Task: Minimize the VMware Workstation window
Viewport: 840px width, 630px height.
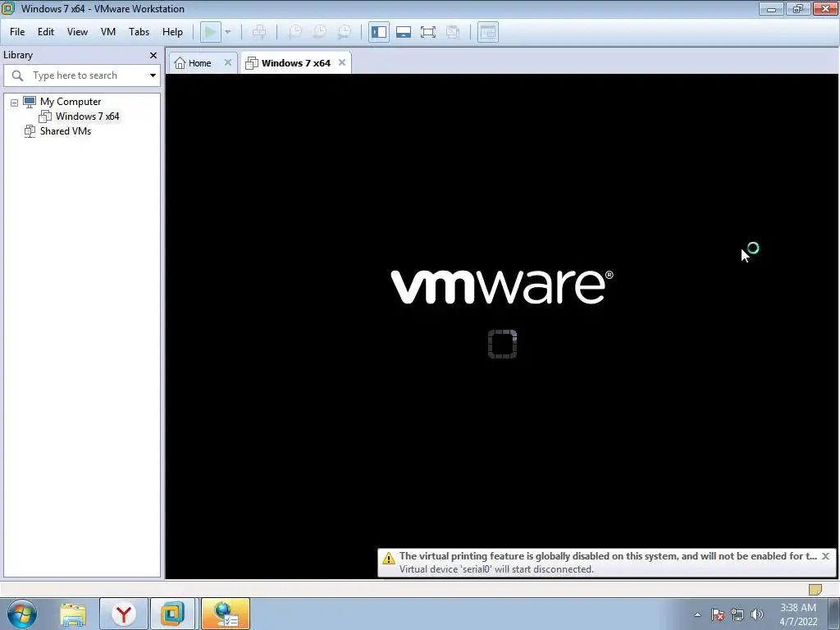Action: (771, 8)
